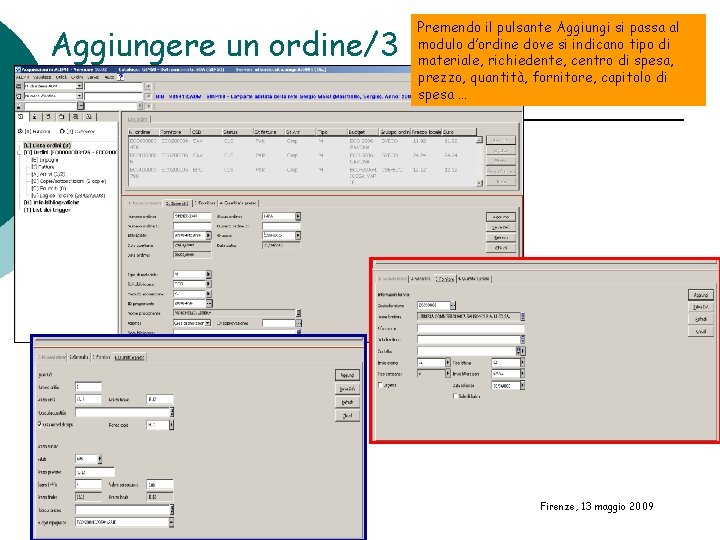
Task: Click the question mark help icon in menu bar
Action: (121, 77)
